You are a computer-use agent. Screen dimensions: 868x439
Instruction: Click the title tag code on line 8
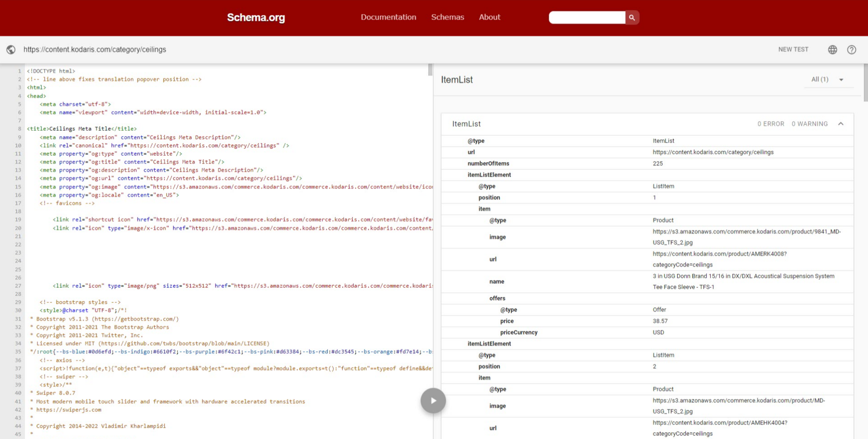(82, 129)
